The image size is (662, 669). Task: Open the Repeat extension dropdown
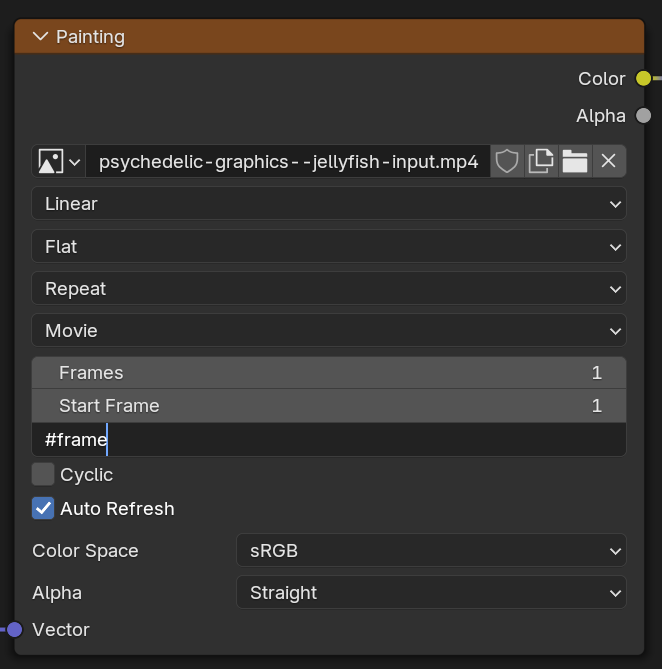(x=329, y=288)
